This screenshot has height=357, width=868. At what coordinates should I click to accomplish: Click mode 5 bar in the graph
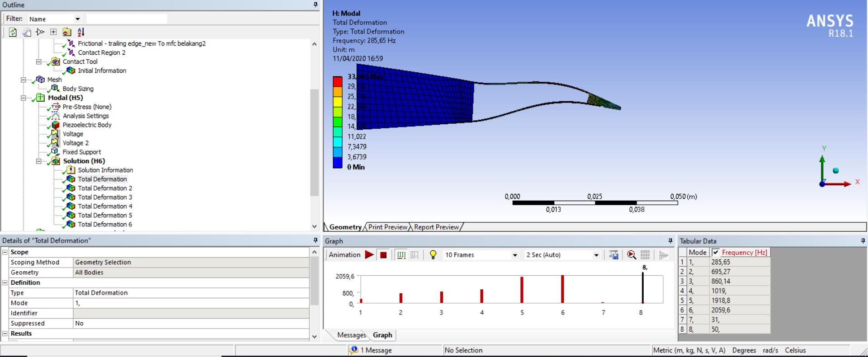[522, 290]
